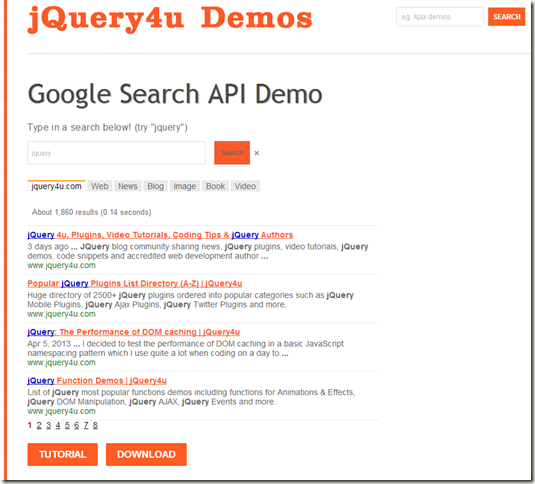Click the jquery search input box
Image resolution: width=535 pixels, height=484 pixels.
click(116, 153)
